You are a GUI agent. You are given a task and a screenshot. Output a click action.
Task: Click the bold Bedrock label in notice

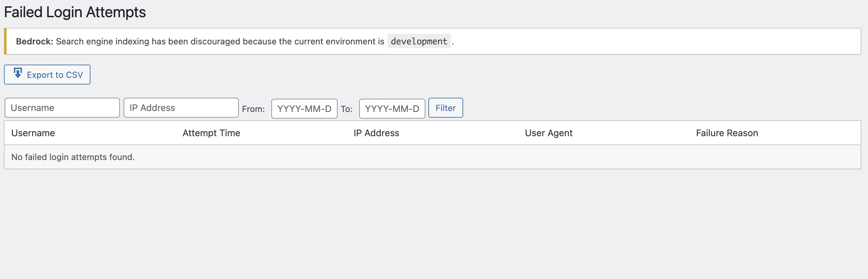point(35,41)
